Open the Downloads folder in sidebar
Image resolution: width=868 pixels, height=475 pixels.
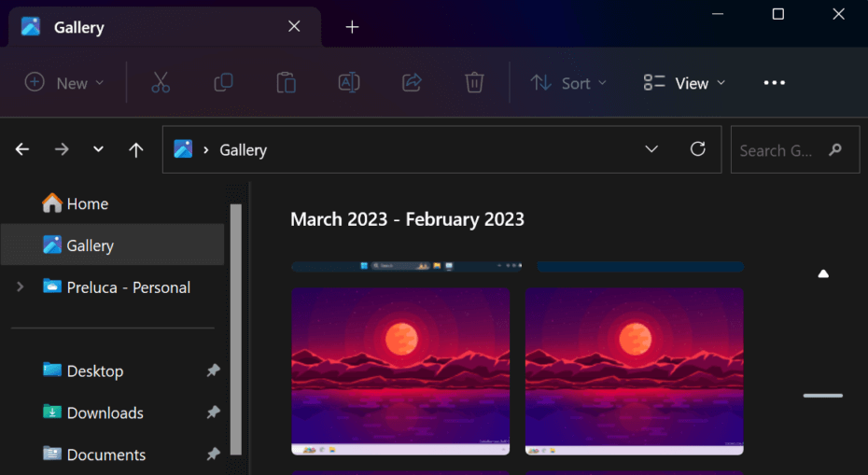click(x=105, y=412)
